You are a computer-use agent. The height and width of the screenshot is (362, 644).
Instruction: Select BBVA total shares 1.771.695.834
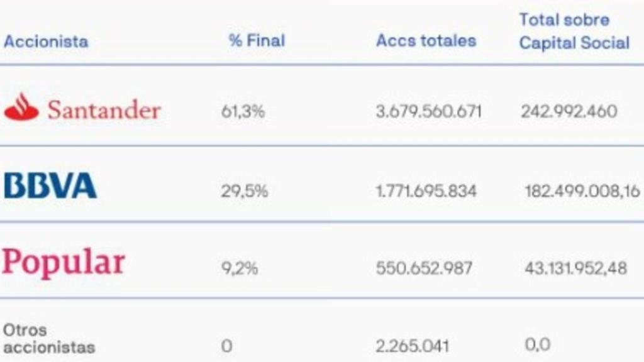426,191
